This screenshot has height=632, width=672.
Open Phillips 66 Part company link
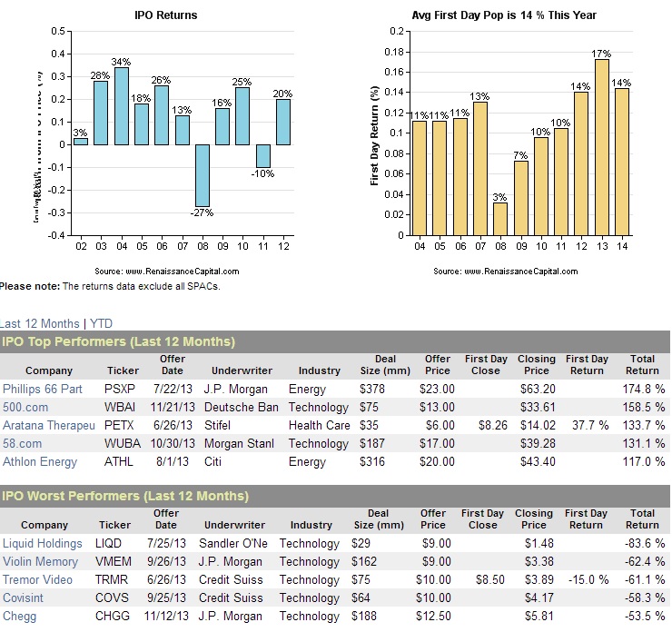pos(43,389)
